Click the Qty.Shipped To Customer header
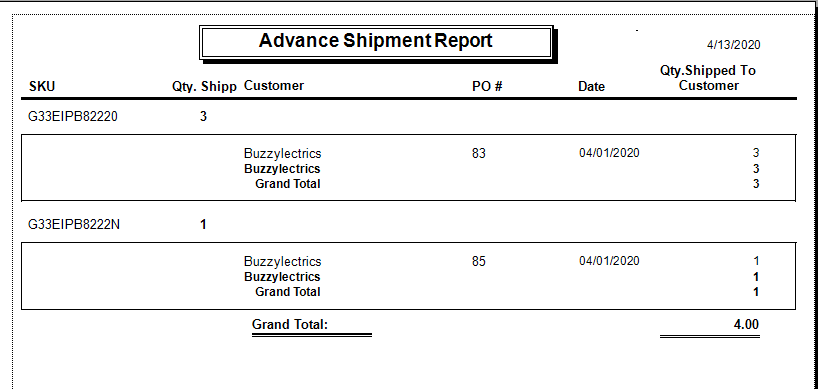 [708, 78]
